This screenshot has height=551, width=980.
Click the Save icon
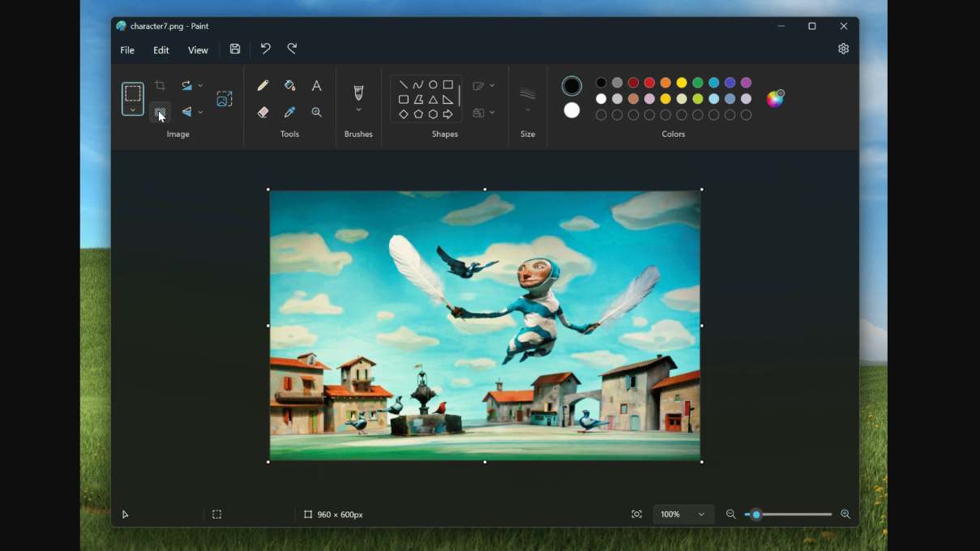point(235,49)
